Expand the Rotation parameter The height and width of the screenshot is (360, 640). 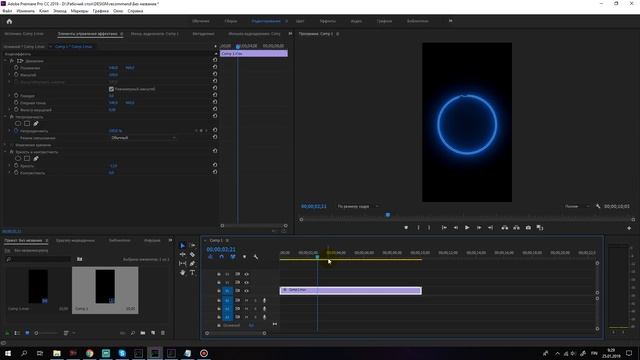[10, 96]
